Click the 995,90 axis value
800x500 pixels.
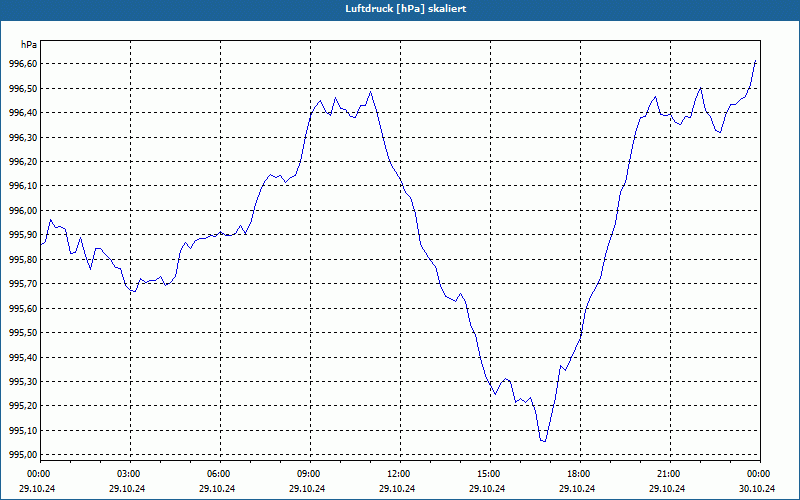point(23,235)
